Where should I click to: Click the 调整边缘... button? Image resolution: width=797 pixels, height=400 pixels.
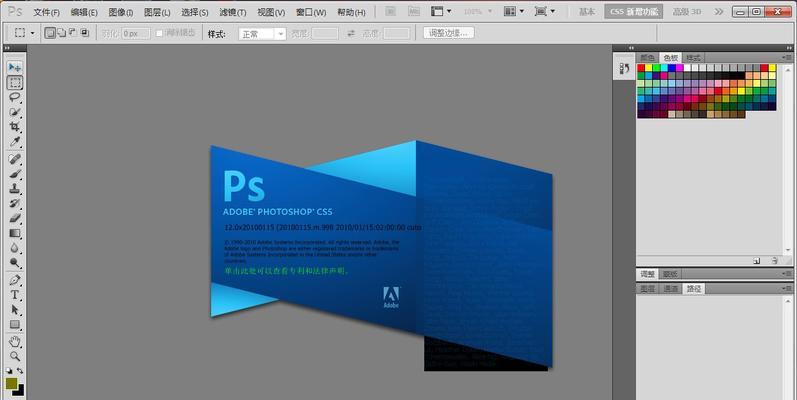click(x=448, y=33)
